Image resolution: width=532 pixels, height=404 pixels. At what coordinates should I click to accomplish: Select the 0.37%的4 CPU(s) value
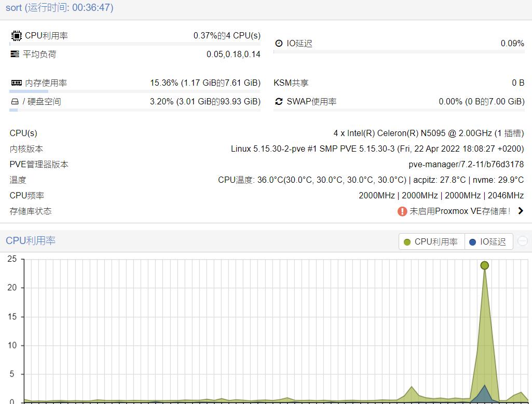point(227,36)
